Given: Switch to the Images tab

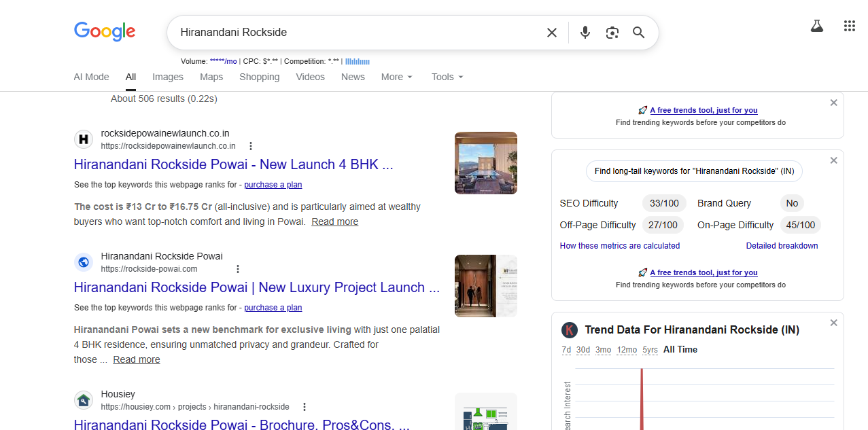Looking at the screenshot, I should click(168, 77).
